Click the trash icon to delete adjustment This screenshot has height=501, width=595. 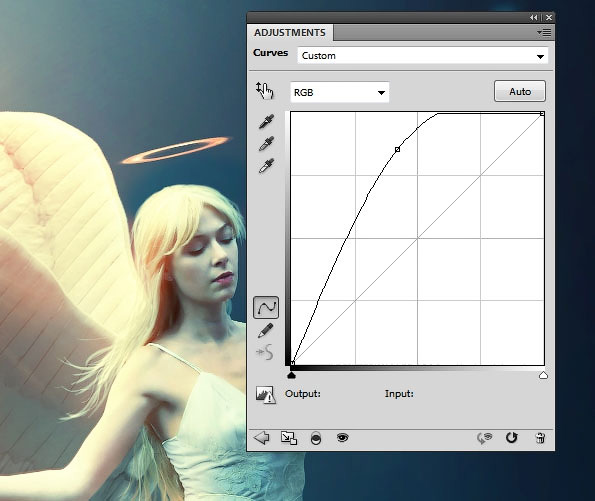pos(540,438)
